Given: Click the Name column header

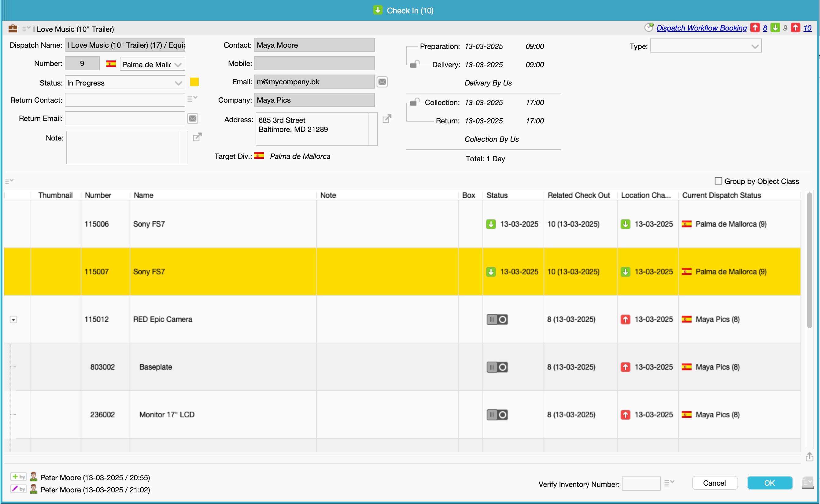Looking at the screenshot, I should tap(143, 195).
